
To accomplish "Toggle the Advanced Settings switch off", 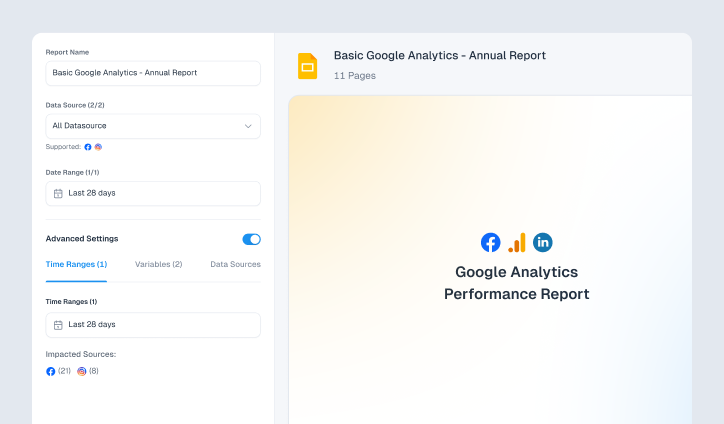I will [x=251, y=239].
